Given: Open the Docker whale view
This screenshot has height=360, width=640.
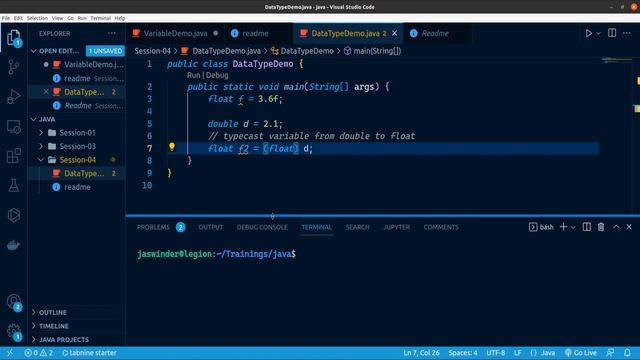Looking at the screenshot, I should pos(13,245).
